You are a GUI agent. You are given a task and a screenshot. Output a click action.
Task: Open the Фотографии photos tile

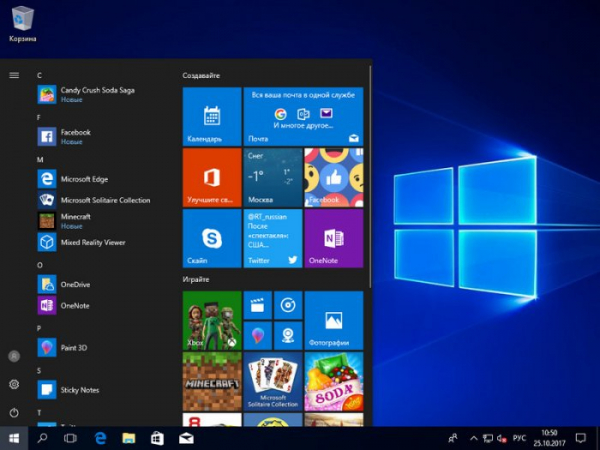[x=334, y=321]
